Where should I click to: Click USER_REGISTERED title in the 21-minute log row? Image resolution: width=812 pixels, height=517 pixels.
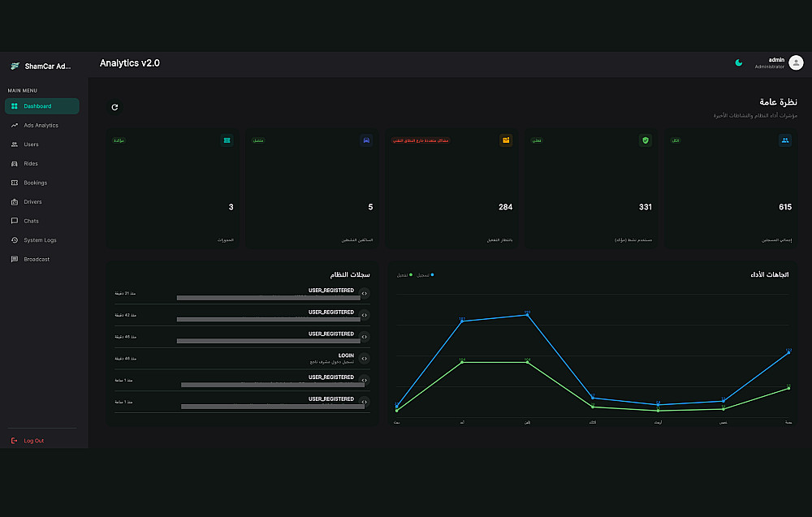(x=331, y=291)
